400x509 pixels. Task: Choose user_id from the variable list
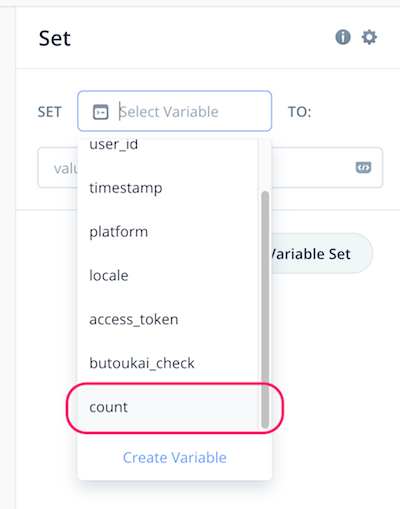click(x=168, y=145)
